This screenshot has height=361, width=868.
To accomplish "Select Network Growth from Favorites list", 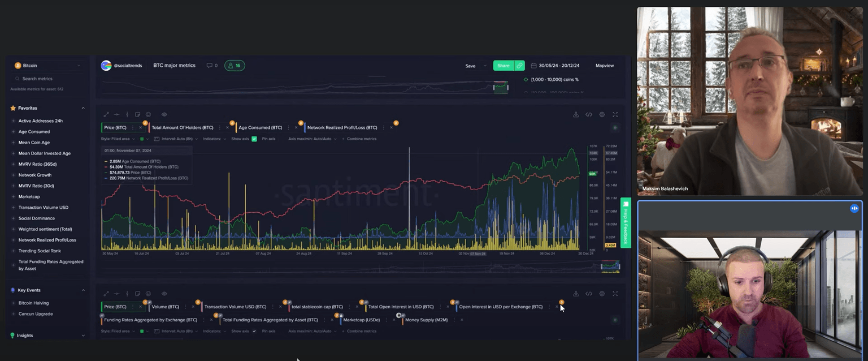I will pyautogui.click(x=35, y=175).
